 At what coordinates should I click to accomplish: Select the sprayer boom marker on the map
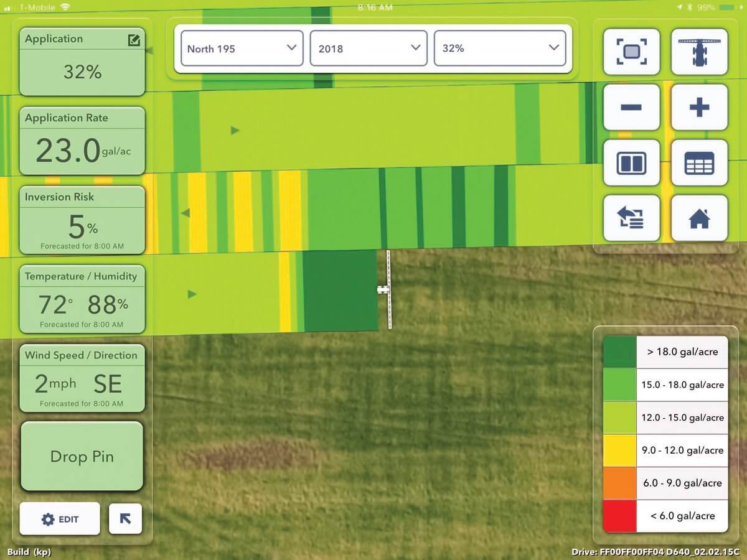click(386, 289)
